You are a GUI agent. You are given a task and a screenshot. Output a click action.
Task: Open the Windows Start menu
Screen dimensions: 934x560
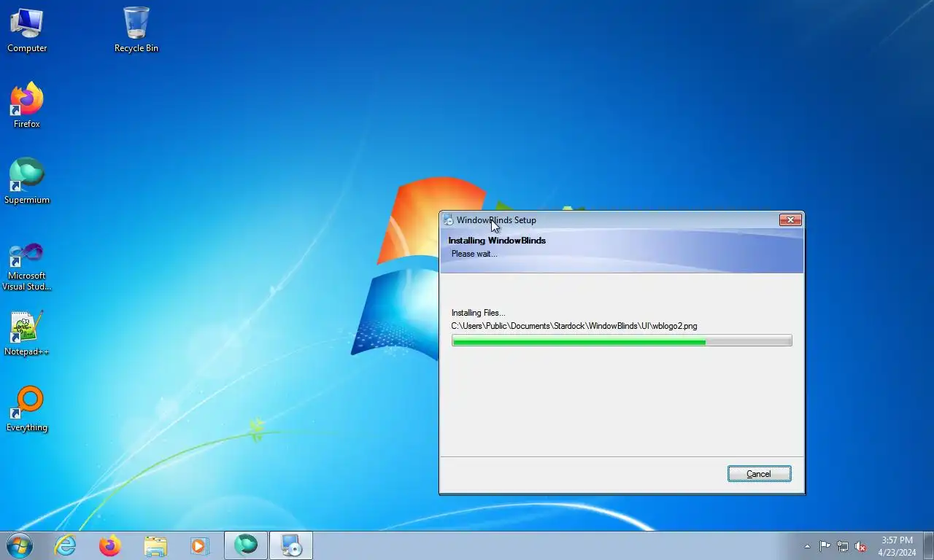[x=20, y=545]
